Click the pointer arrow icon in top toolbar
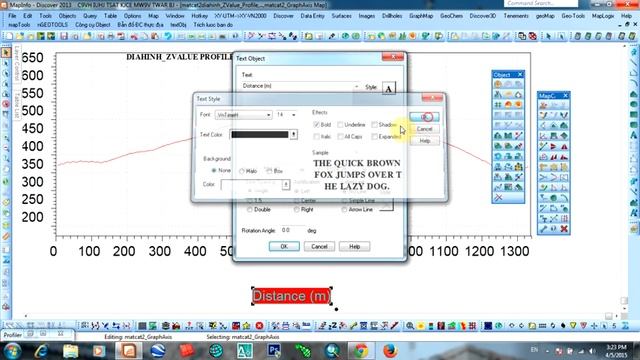Screen dimensions: 640x360 [548, 36]
